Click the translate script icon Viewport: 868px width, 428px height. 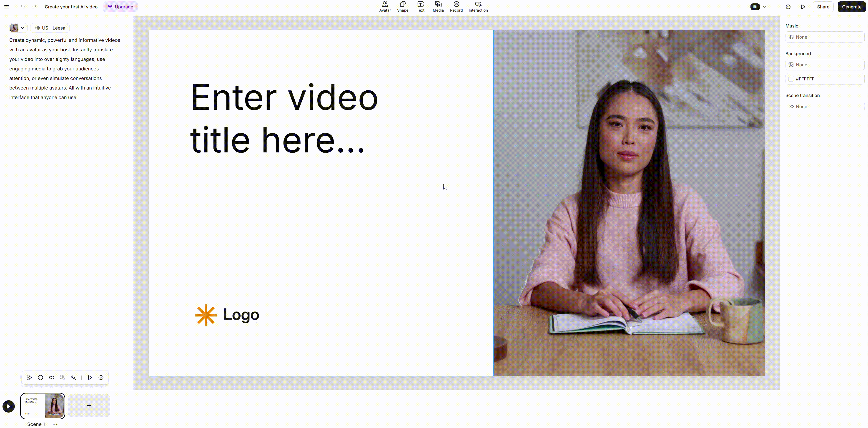click(73, 378)
